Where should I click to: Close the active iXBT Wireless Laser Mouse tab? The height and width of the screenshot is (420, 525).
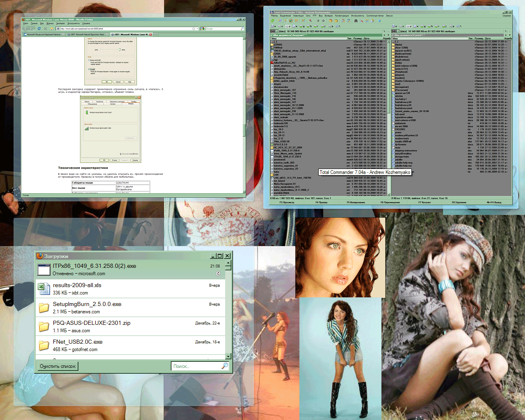pyautogui.click(x=151, y=34)
